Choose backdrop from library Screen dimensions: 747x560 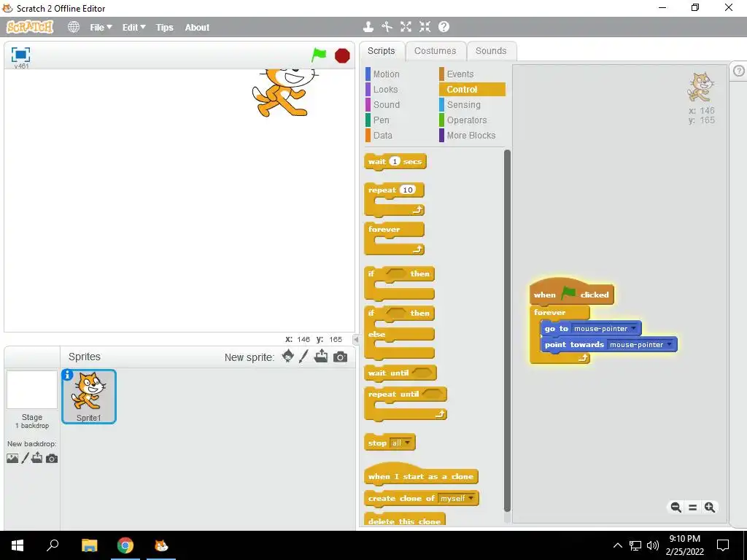point(12,458)
